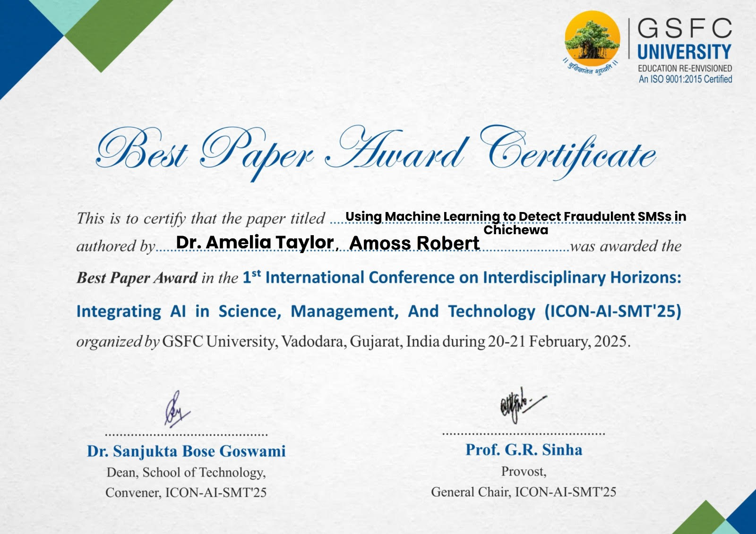Click the date '20-21 February, 2025'

(x=558, y=341)
